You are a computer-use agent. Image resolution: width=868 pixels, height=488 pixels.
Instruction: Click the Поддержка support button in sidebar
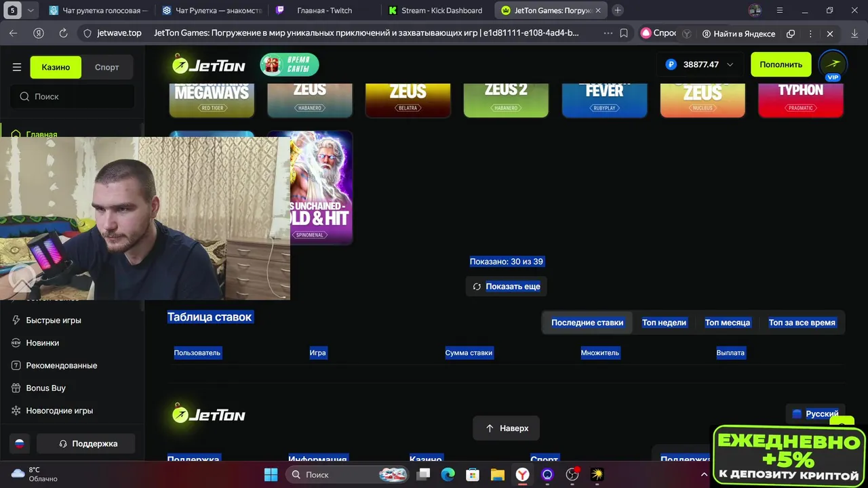click(x=86, y=443)
